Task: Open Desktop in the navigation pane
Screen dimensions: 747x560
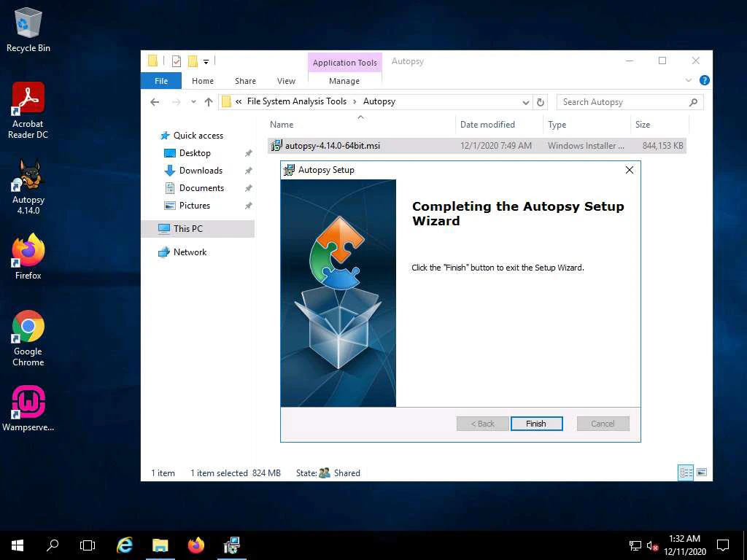Action: 195,153
